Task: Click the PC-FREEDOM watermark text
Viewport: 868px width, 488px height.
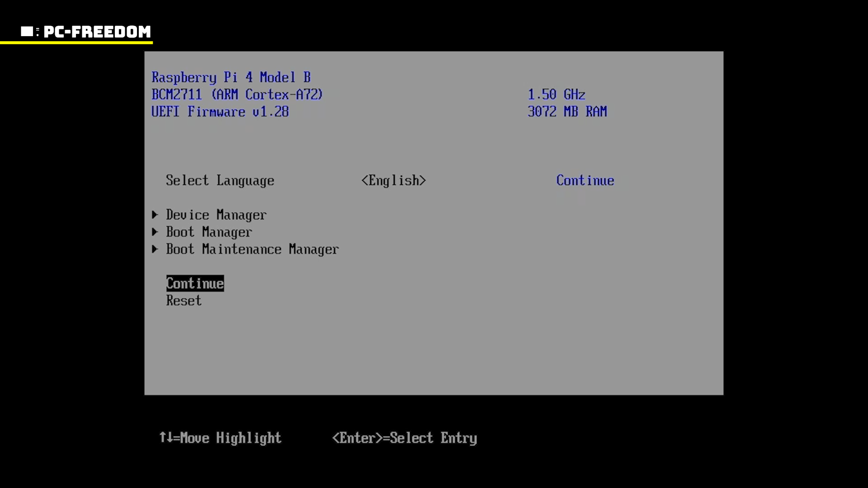Action: pyautogui.click(x=97, y=32)
